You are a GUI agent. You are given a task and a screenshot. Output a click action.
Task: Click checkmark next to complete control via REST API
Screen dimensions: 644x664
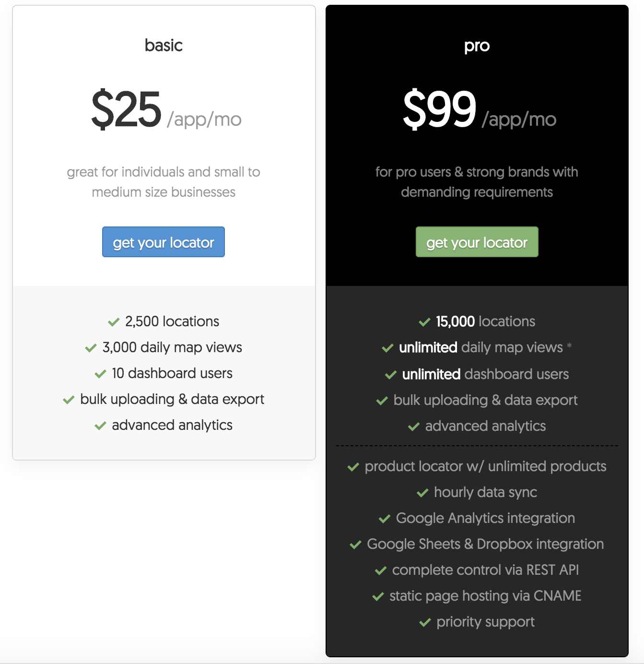tap(381, 570)
